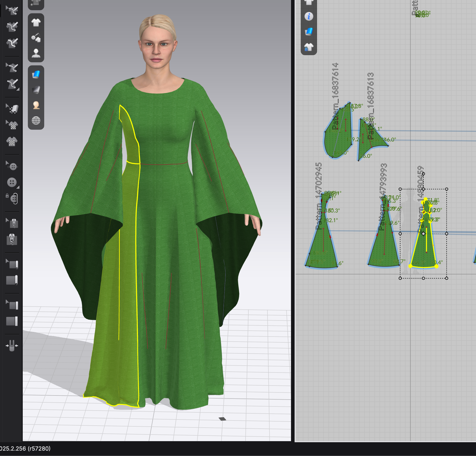Click the Pattern_14702945 skirt panel piece
Image resolution: width=476 pixels, height=456 pixels.
click(322, 245)
